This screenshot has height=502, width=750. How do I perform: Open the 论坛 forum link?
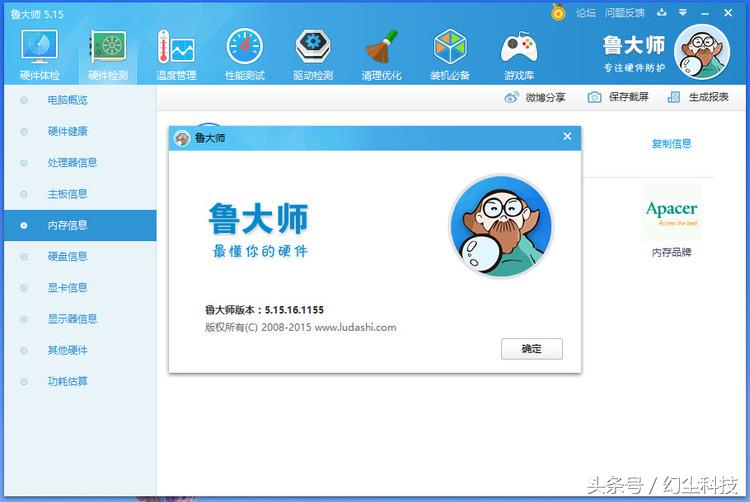tap(586, 13)
